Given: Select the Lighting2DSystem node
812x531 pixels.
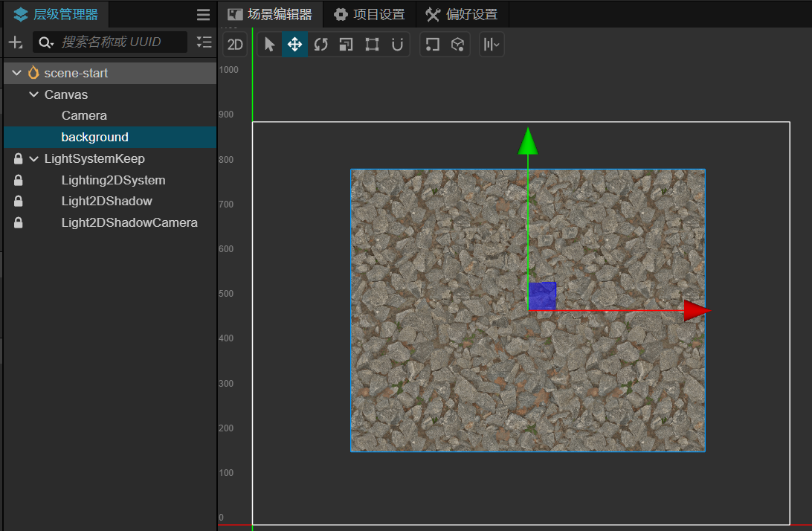Looking at the screenshot, I should pos(114,180).
